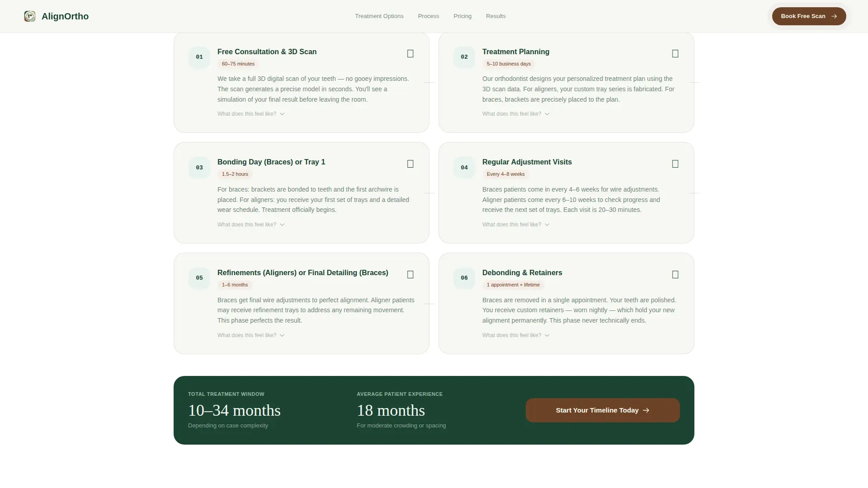Click the step 06 number badge

tap(464, 278)
